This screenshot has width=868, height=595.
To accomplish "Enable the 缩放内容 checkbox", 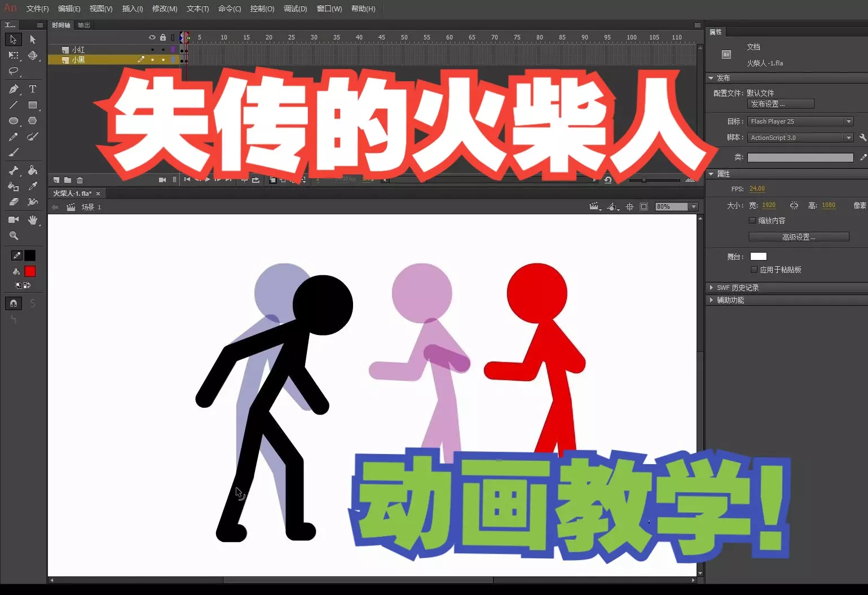I will 752,221.
